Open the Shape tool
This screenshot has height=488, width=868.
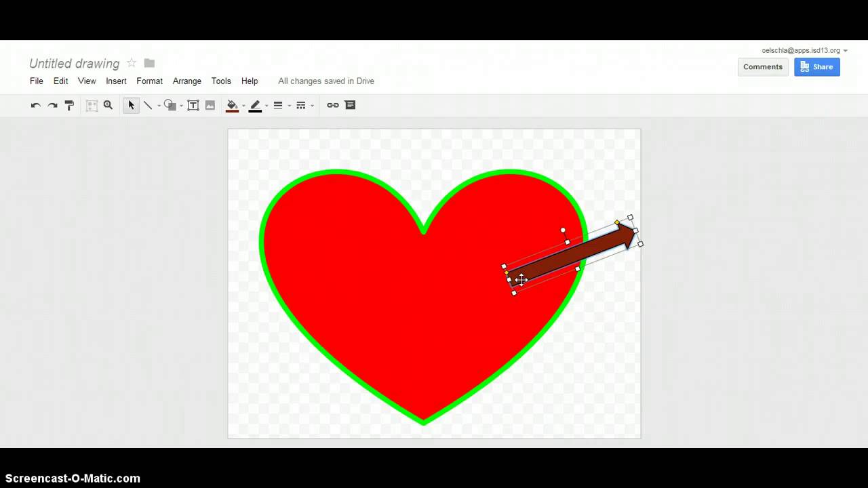[x=168, y=105]
